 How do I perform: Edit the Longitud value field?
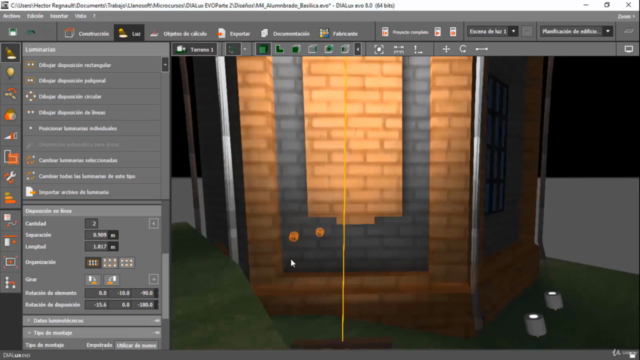(x=97, y=247)
